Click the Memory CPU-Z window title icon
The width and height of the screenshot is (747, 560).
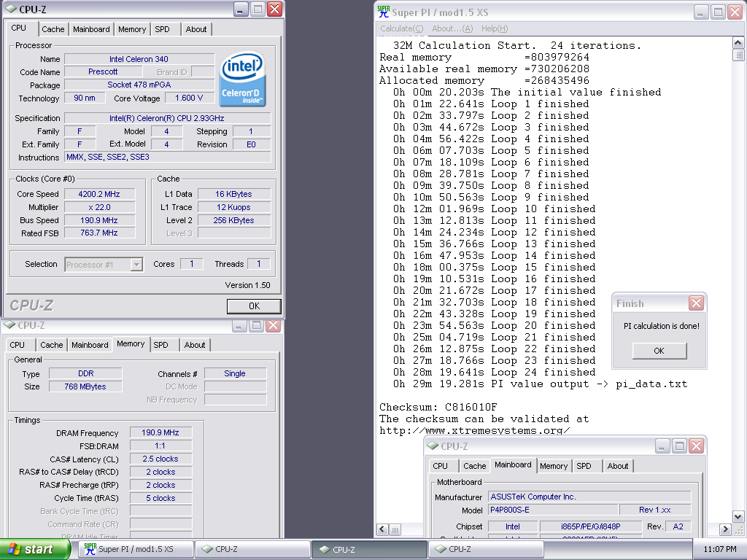click(x=9, y=325)
